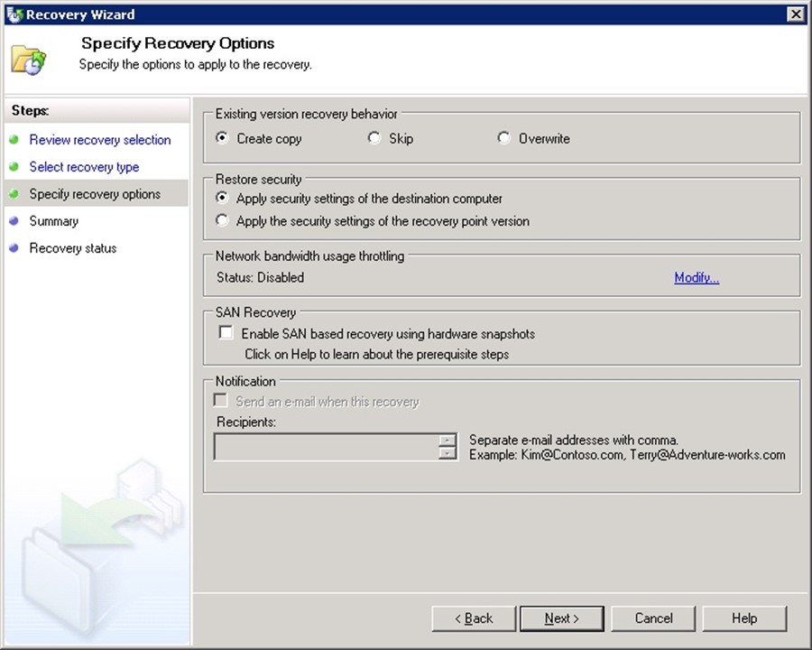Click the Recovery Wizard title bar icon
The image size is (812, 650).
pyautogui.click(x=14, y=14)
